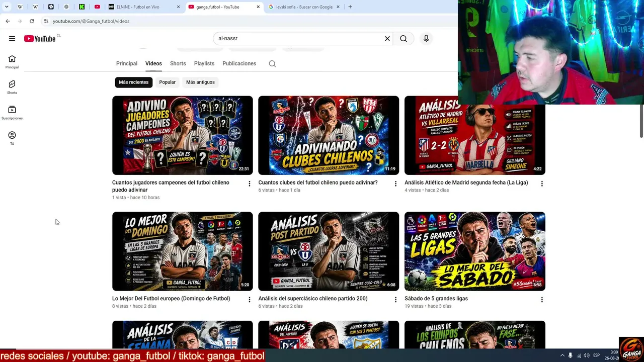Image resolution: width=644 pixels, height=362 pixels.
Task: Open the channel's Publicaciones tab
Action: (239, 64)
